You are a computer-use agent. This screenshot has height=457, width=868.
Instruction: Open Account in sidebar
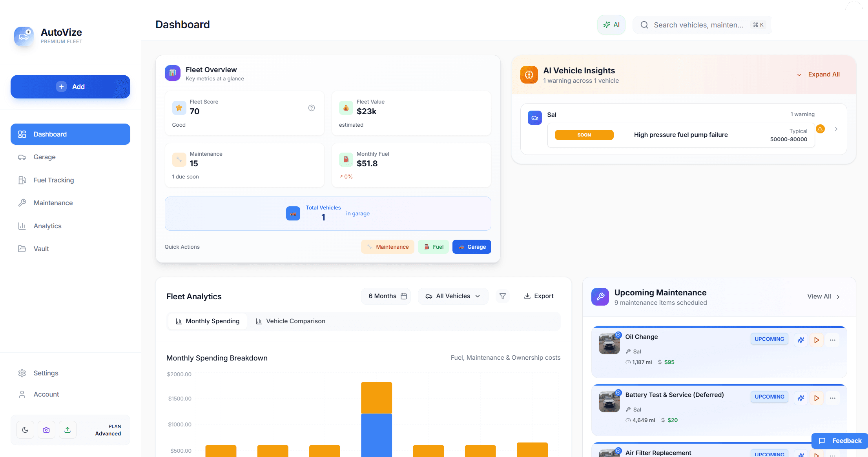coord(70,394)
